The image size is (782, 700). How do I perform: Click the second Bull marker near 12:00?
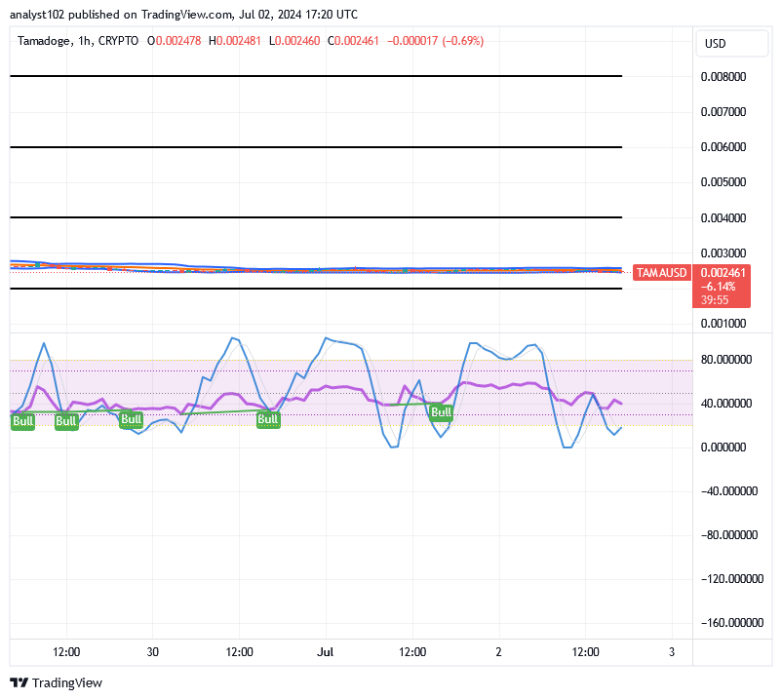pyautogui.click(x=66, y=421)
